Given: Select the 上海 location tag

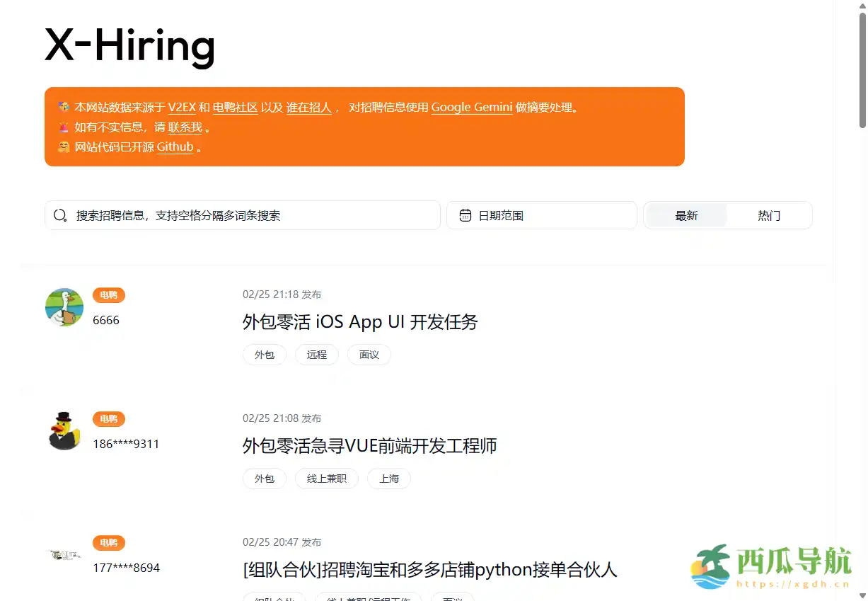Looking at the screenshot, I should 388,479.
